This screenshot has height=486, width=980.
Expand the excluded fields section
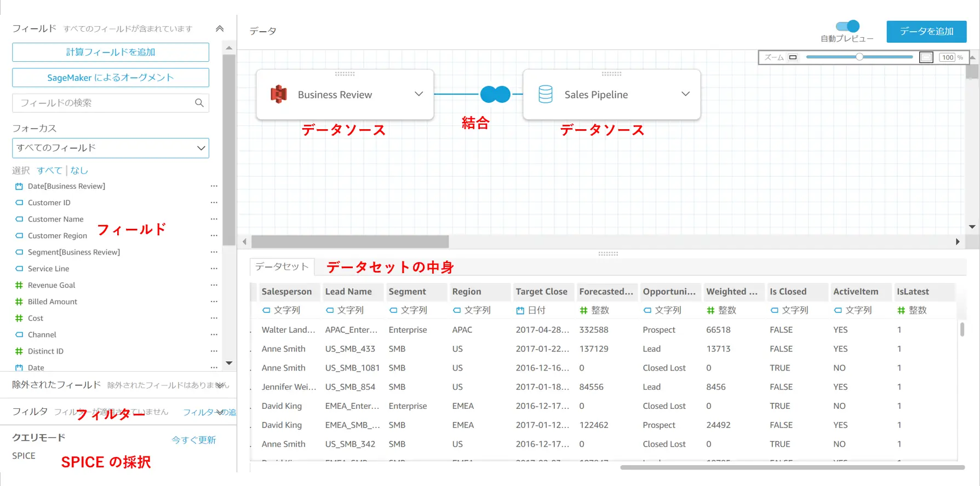(220, 385)
